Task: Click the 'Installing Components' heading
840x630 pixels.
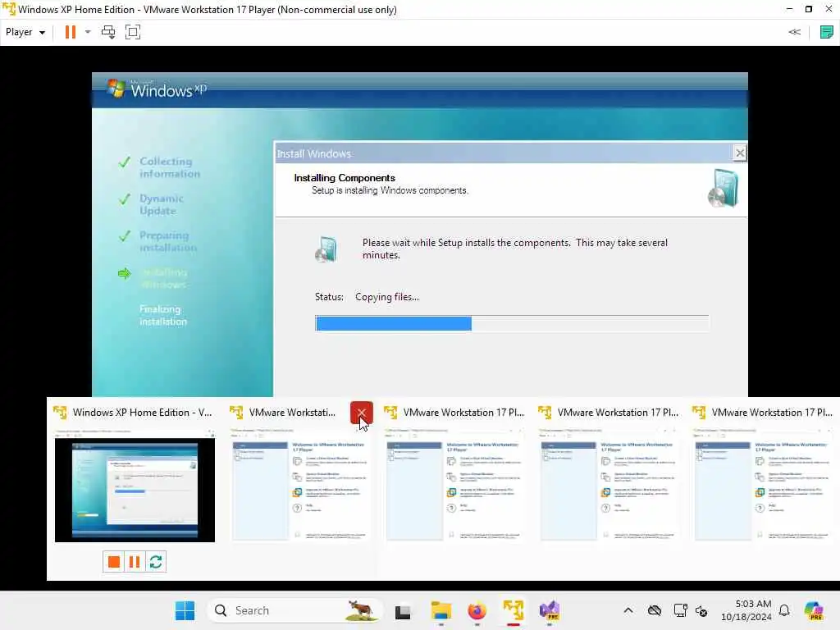Action: coord(345,178)
